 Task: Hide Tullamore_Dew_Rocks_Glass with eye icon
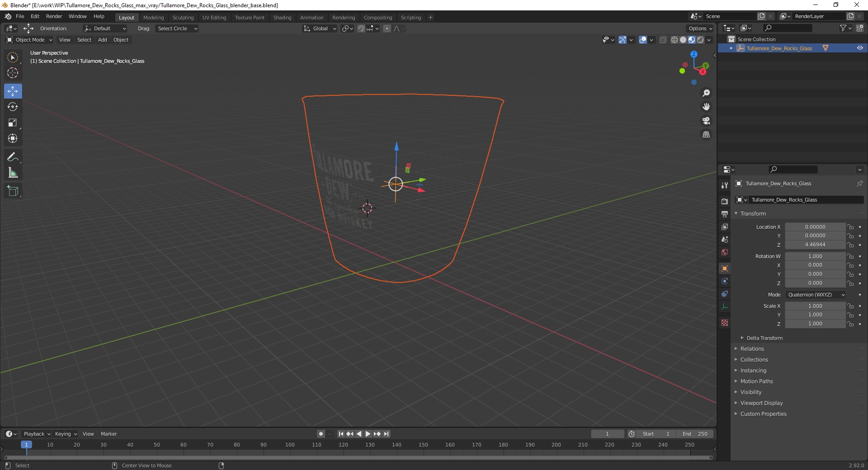pyautogui.click(x=860, y=48)
